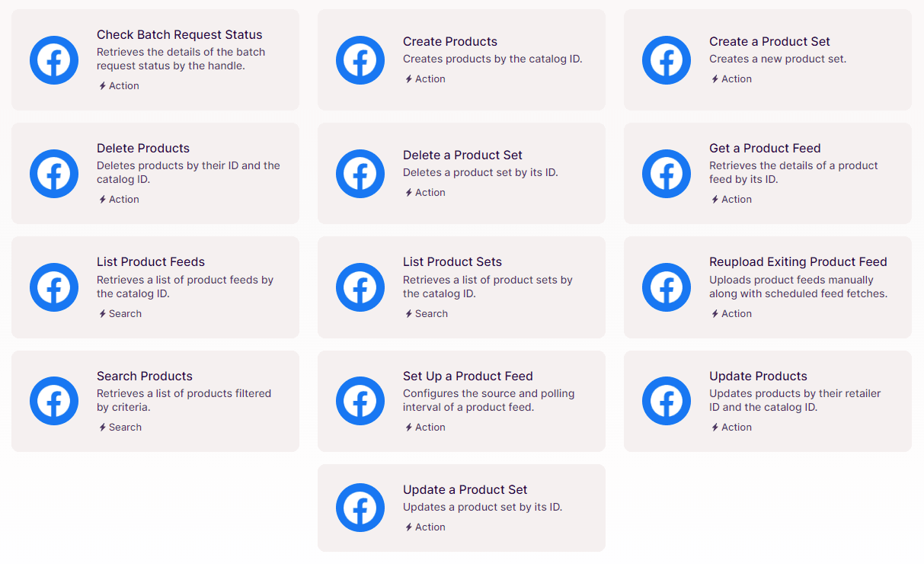Viewport: 924px width, 564px height.
Task: Click the Search badge on List Product Sets card
Action: coord(426,313)
